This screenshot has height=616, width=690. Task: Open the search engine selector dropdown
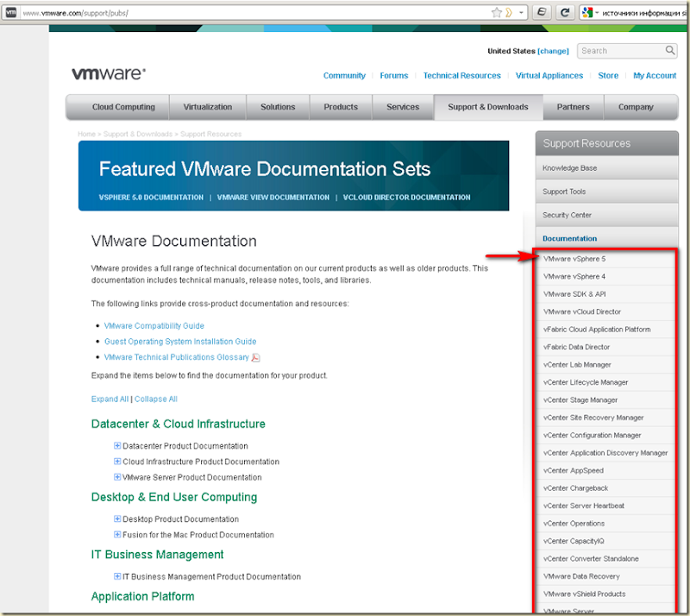[597, 12]
